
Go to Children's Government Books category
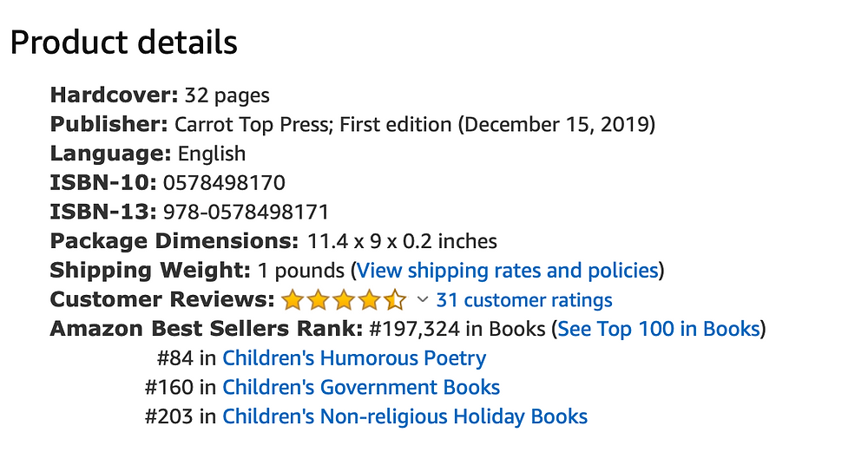click(361, 387)
